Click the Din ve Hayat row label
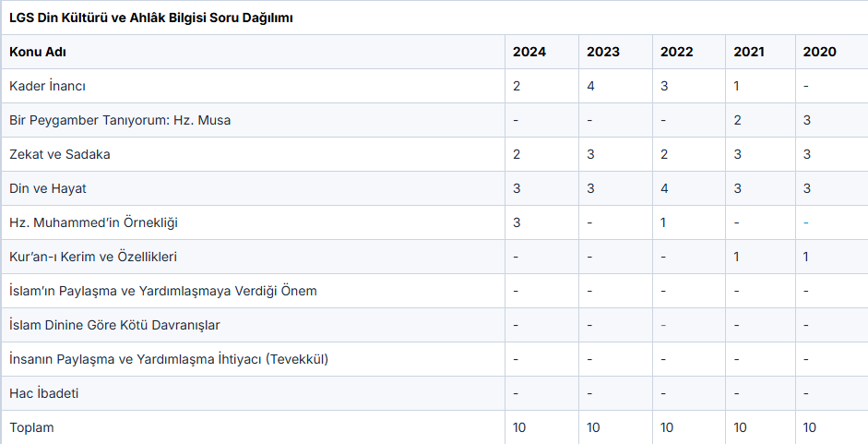 pyautogui.click(x=48, y=188)
